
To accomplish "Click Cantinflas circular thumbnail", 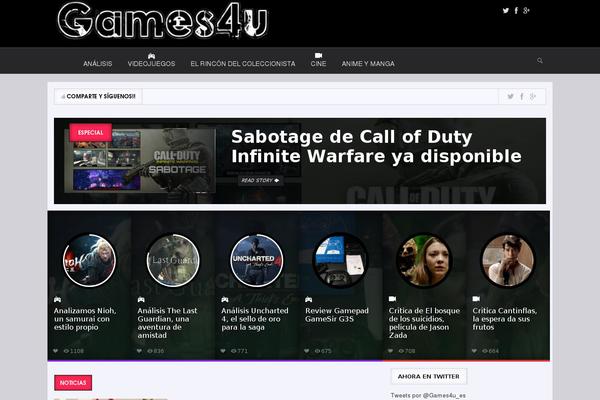I will pyautogui.click(x=508, y=260).
